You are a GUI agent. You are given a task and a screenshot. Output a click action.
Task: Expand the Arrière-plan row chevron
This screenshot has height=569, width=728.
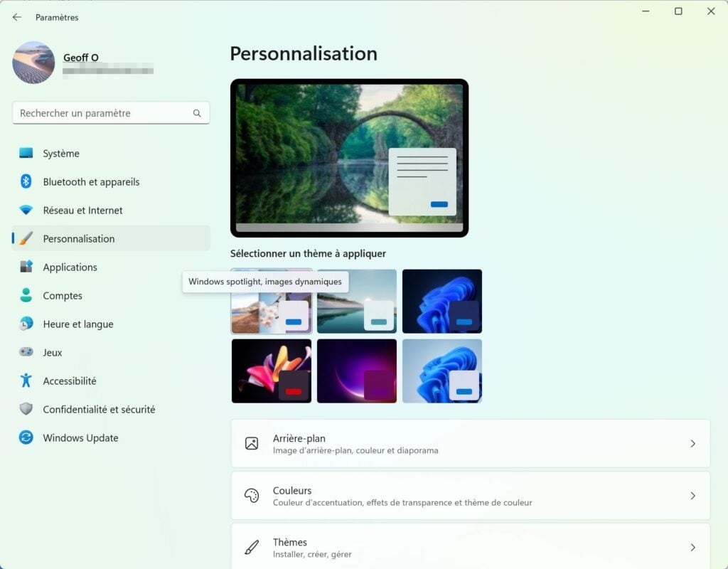[x=692, y=444]
